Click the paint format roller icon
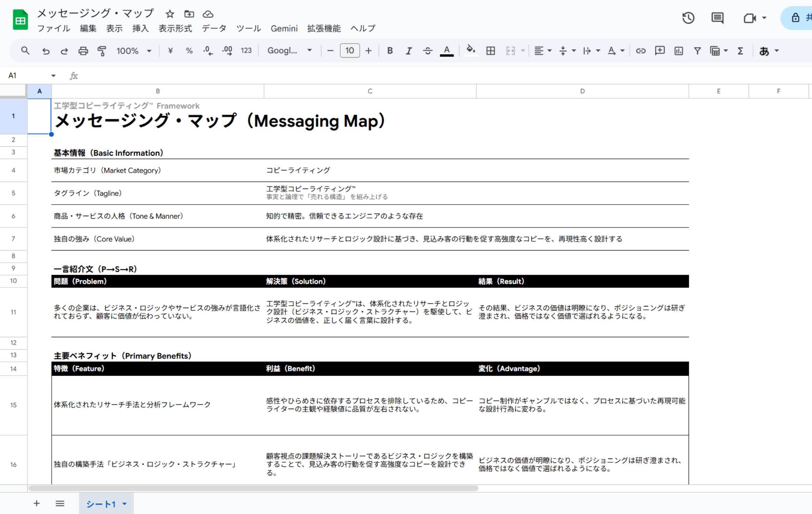 coord(102,51)
